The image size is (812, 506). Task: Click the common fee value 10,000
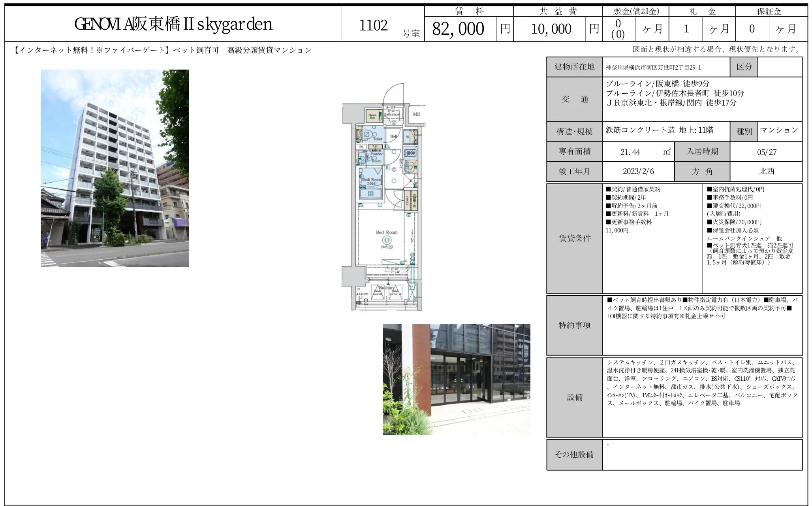tap(551, 29)
